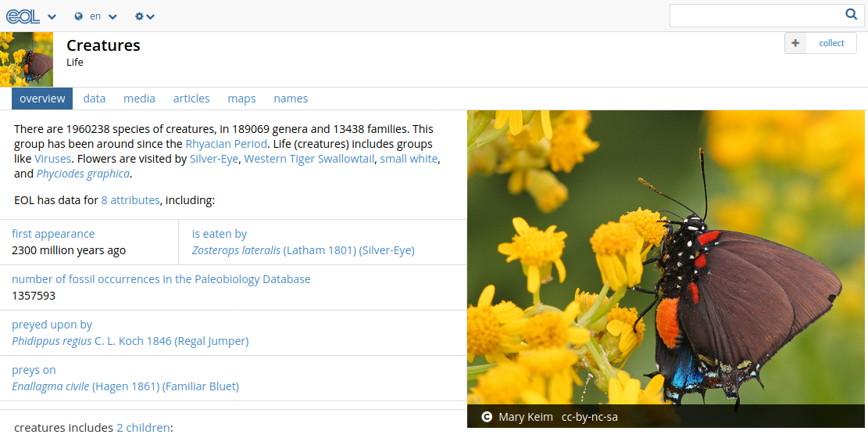Click the EOL logo icon
868x438 pixels.
point(23,16)
